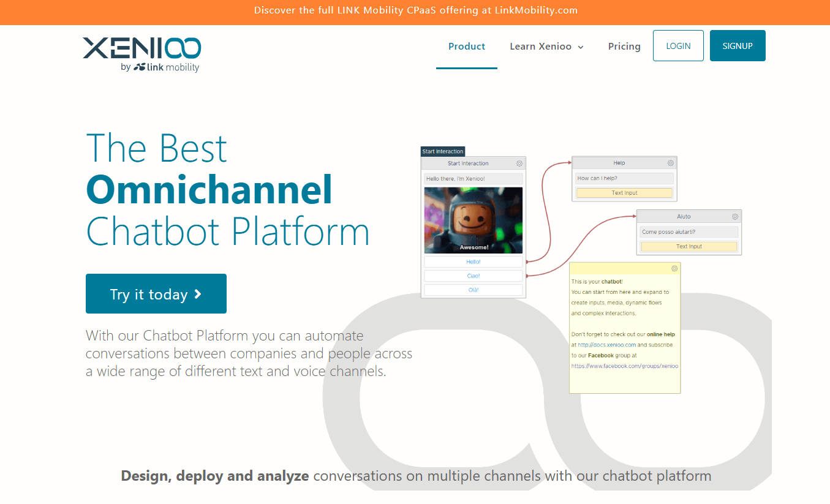Open settings gear of Start Interaction node
This screenshot has width=830, height=504.
click(x=519, y=164)
